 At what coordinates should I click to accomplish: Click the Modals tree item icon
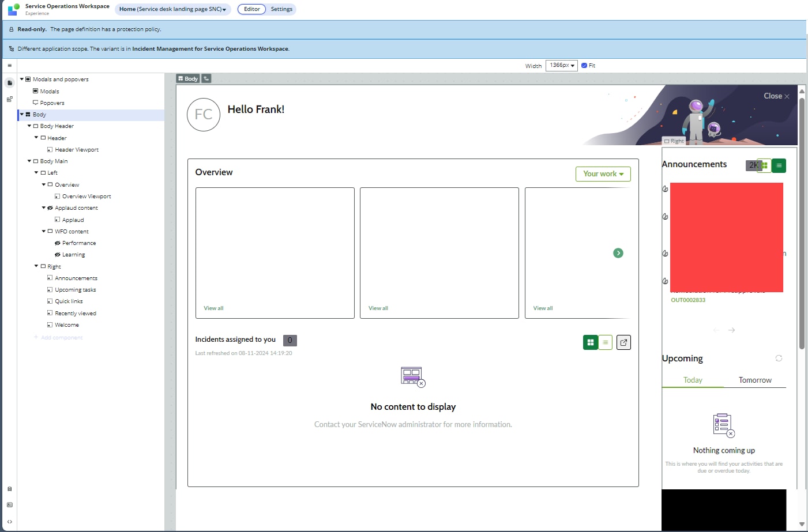36,91
